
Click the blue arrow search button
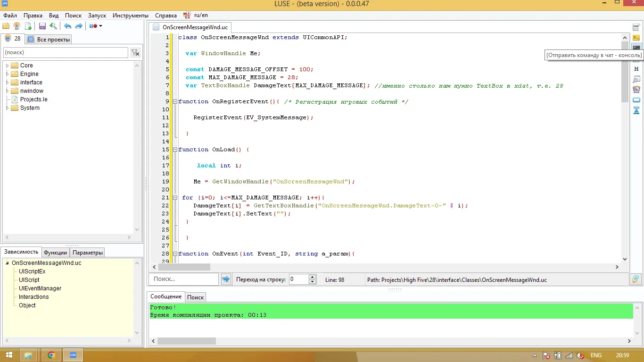[x=226, y=279]
